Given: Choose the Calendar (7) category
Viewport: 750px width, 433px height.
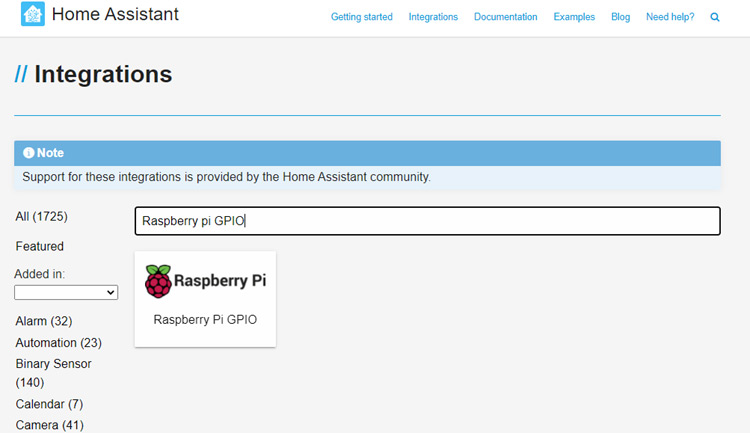Looking at the screenshot, I should coord(49,404).
